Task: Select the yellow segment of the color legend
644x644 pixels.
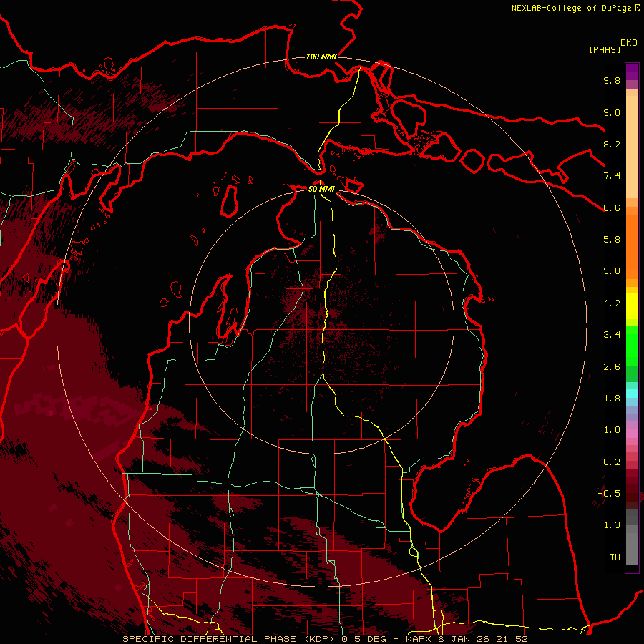Action: click(632, 306)
